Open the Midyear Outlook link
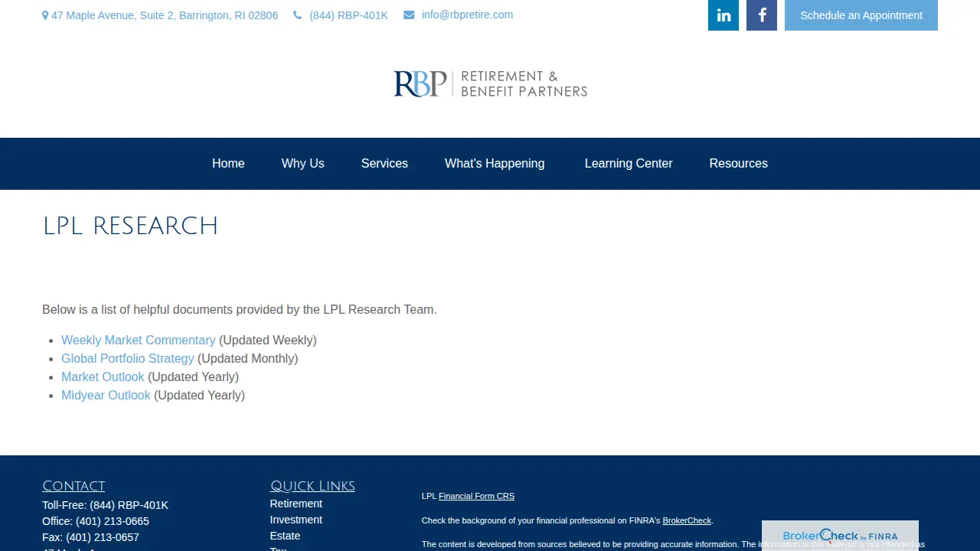Viewport: 980px width, 551px height. point(106,395)
